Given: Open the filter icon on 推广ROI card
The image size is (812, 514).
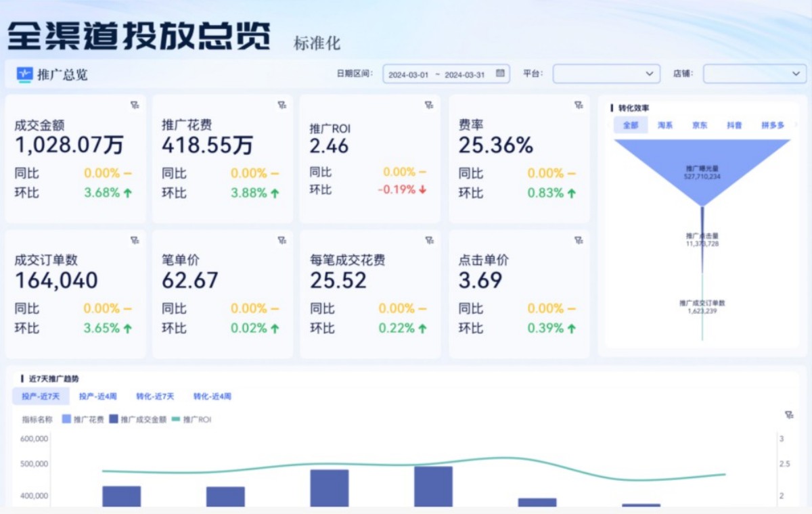Looking at the screenshot, I should coord(428,106).
